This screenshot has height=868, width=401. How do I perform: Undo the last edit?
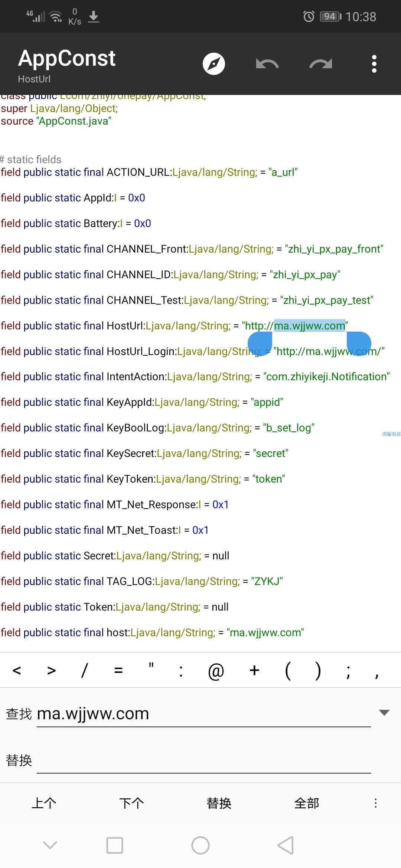tap(267, 64)
